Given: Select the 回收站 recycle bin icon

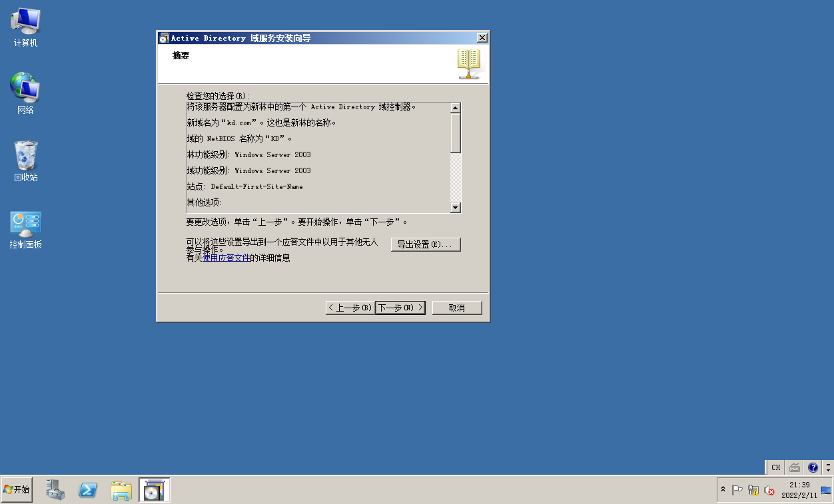Looking at the screenshot, I should click(x=25, y=161).
